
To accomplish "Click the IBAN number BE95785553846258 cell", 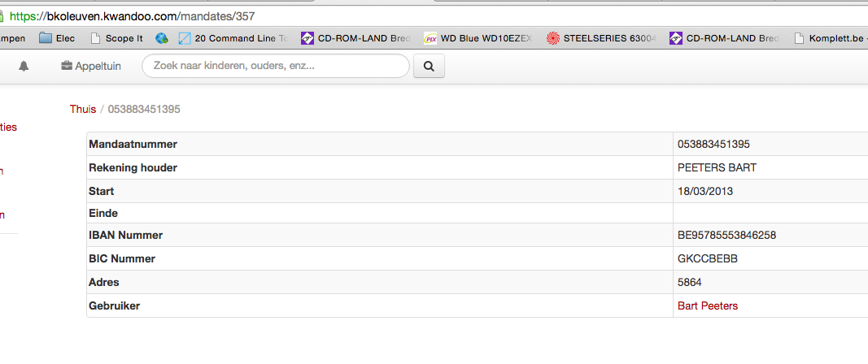I will click(726, 236).
